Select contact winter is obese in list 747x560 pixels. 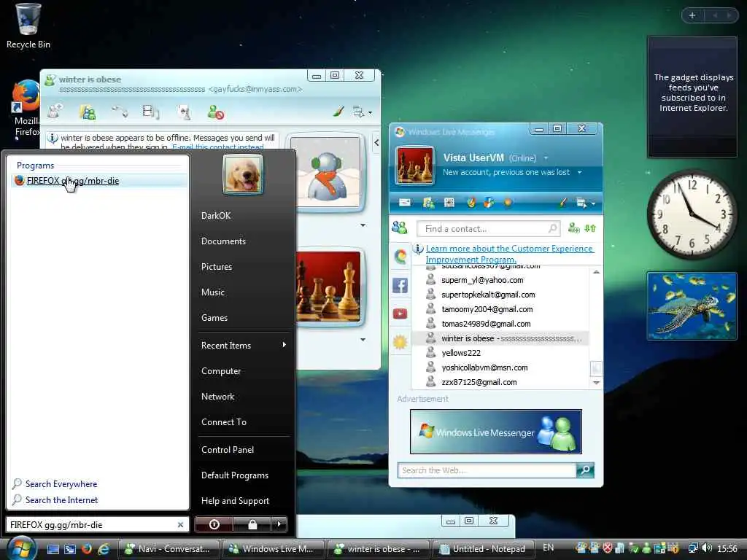tap(500, 338)
